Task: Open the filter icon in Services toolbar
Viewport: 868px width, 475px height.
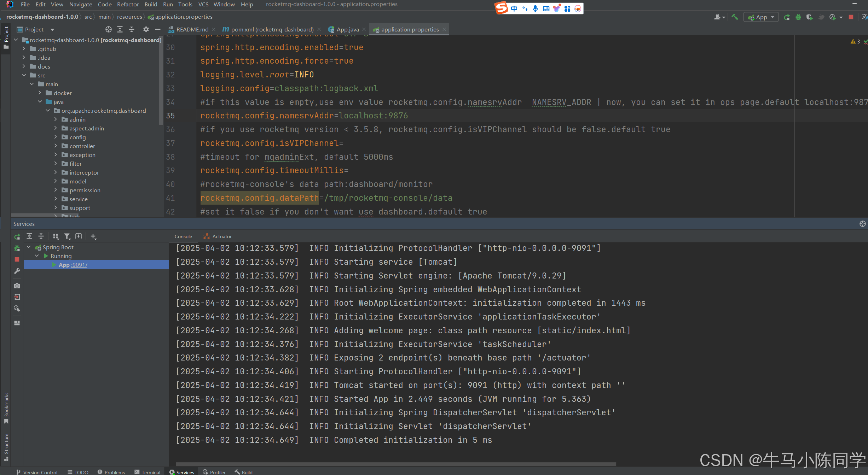Action: pyautogui.click(x=67, y=236)
